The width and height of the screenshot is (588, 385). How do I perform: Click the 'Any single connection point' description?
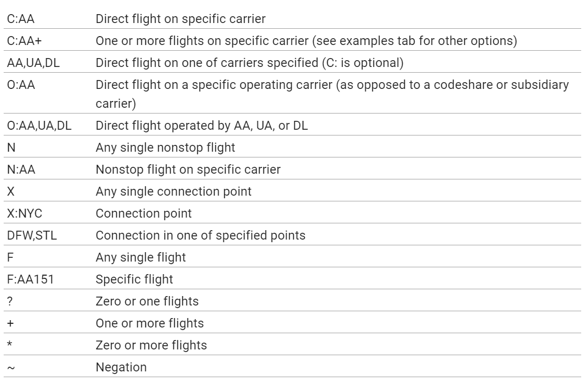click(x=173, y=191)
